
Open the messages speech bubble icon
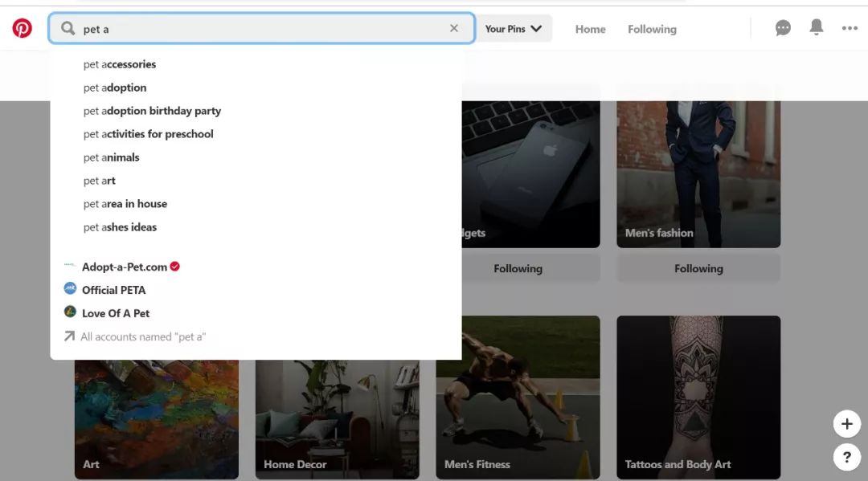(783, 28)
